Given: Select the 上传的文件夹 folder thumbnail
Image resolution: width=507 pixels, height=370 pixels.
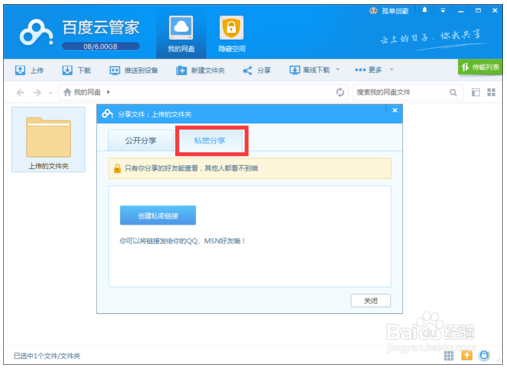Looking at the screenshot, I should point(48,139).
